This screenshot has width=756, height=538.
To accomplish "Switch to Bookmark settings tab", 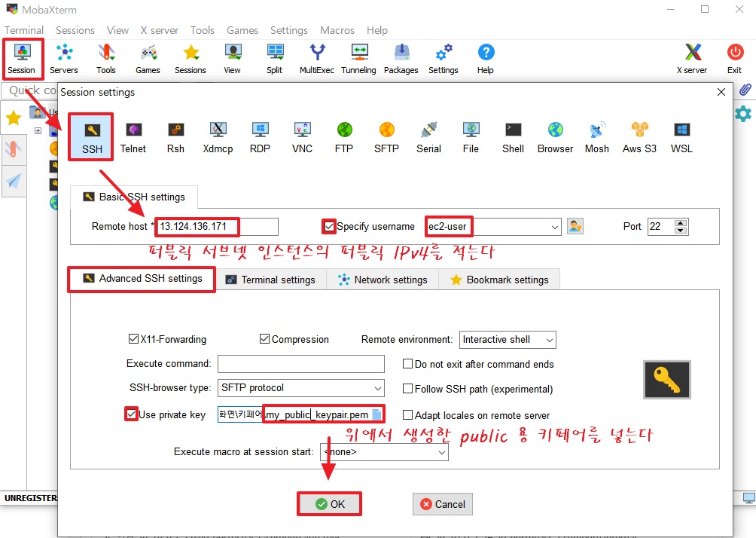I will 499,280.
